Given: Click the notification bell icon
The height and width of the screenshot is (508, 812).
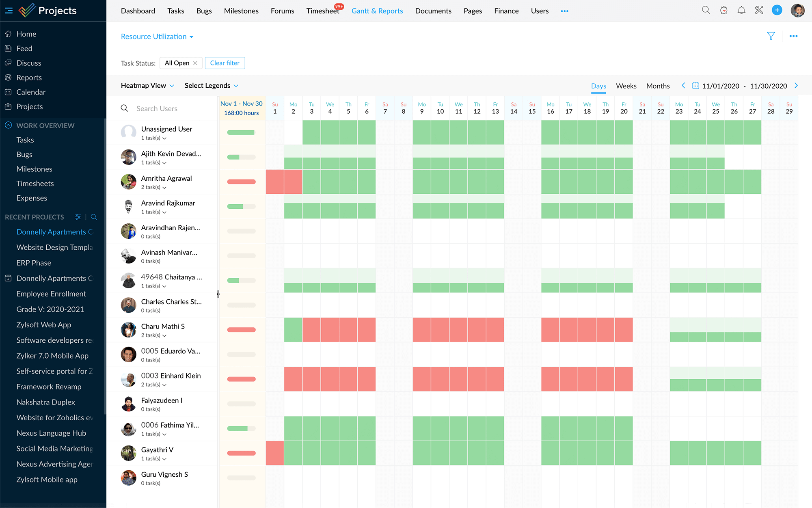Looking at the screenshot, I should [741, 11].
